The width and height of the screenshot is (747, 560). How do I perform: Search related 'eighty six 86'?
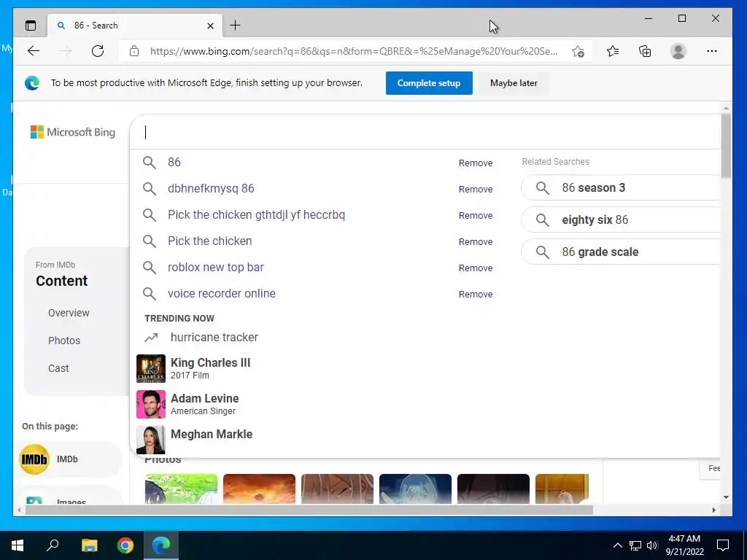point(620,219)
